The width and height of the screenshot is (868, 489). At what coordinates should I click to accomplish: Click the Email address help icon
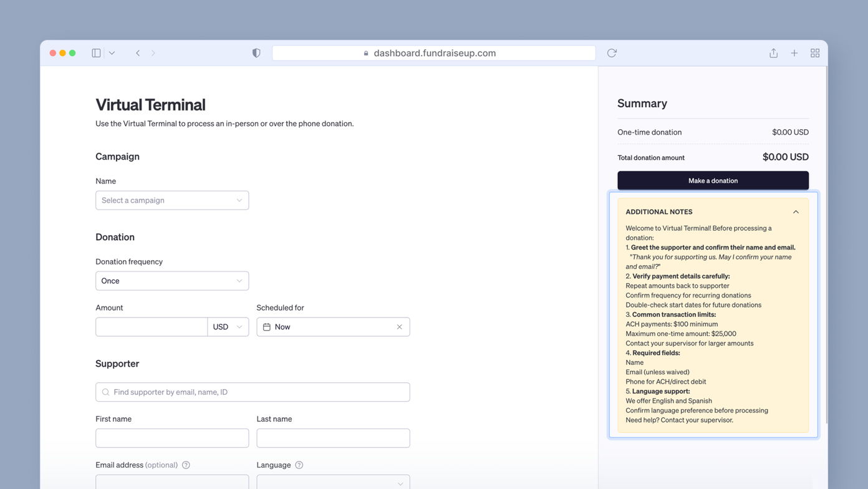point(186,465)
